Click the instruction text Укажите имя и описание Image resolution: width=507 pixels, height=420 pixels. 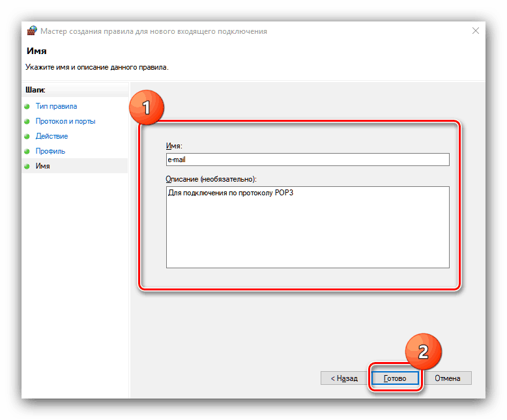pyautogui.click(x=97, y=67)
